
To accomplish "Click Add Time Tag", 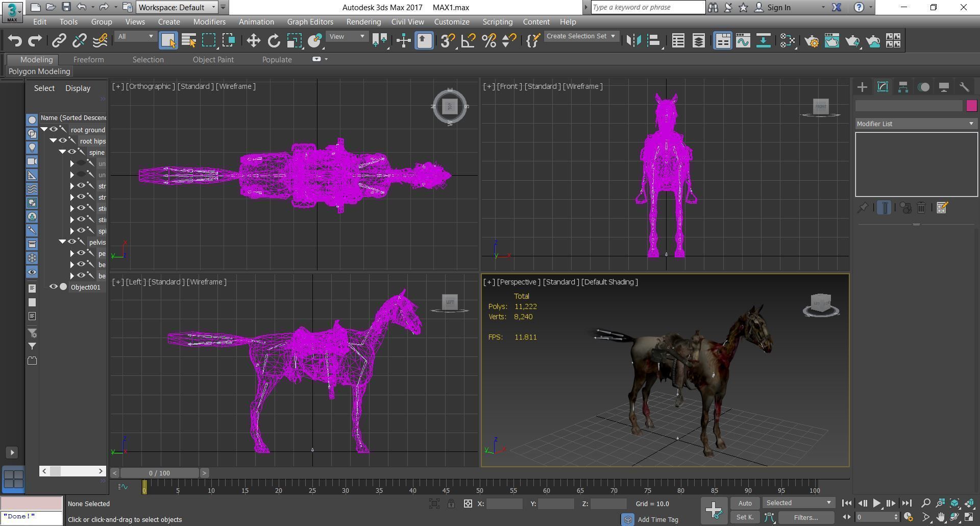I will [657, 519].
